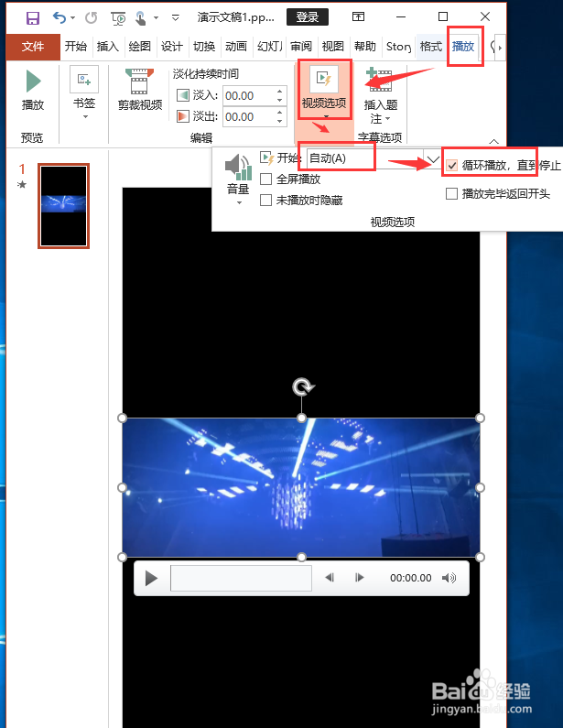Open the 书签 bookmark menu

tap(84, 92)
